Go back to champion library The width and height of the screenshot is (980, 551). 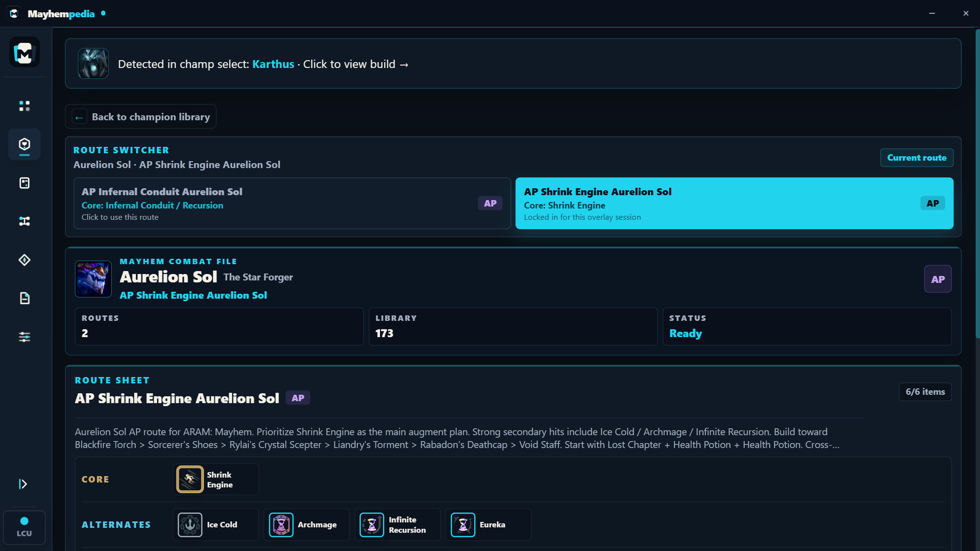click(x=141, y=117)
